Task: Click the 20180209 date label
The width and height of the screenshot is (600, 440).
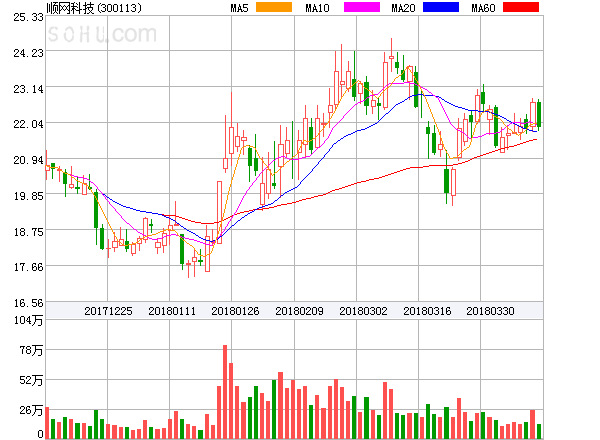Action: pos(299,311)
